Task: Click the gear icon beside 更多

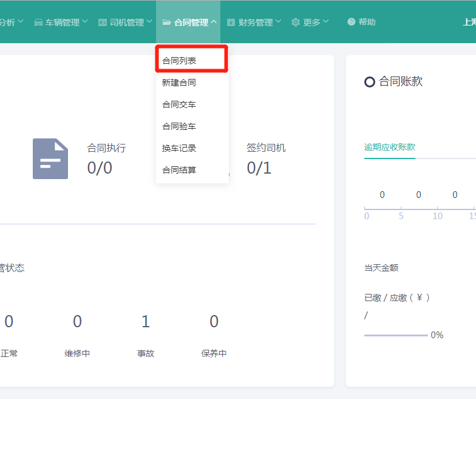Action: tap(296, 22)
